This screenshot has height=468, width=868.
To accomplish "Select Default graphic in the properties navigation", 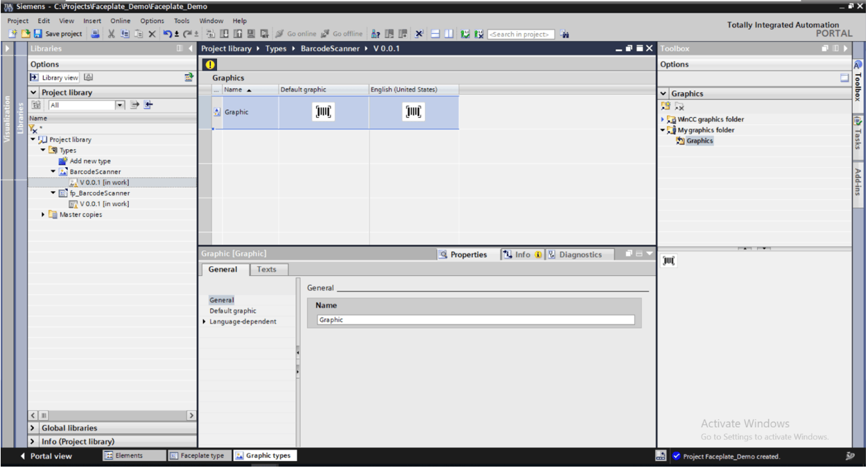I will click(233, 311).
